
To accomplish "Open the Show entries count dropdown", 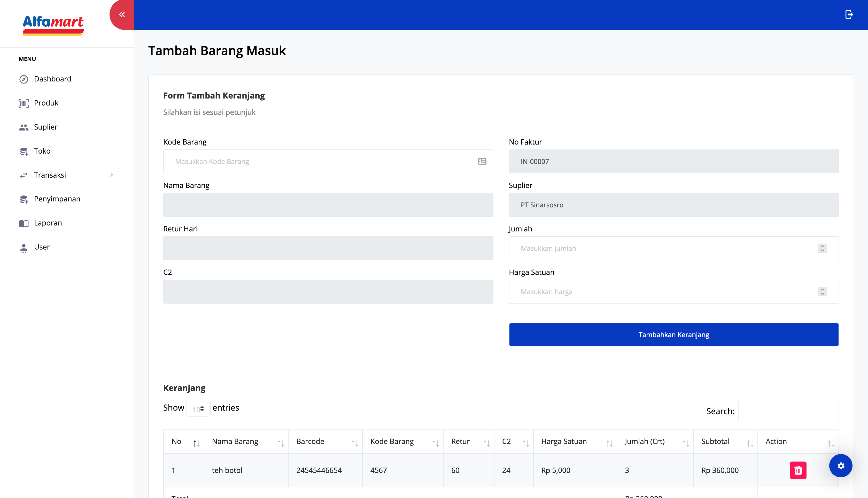I will pyautogui.click(x=198, y=409).
